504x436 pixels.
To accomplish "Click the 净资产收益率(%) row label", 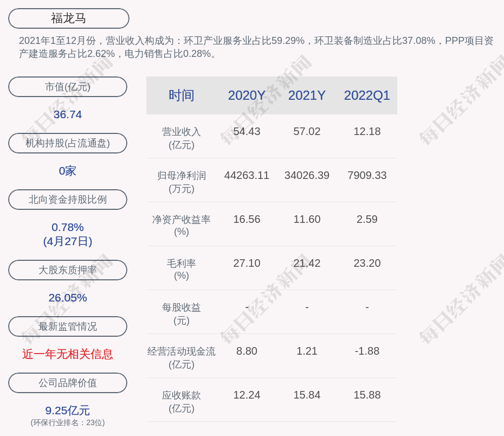I will 182,226.
